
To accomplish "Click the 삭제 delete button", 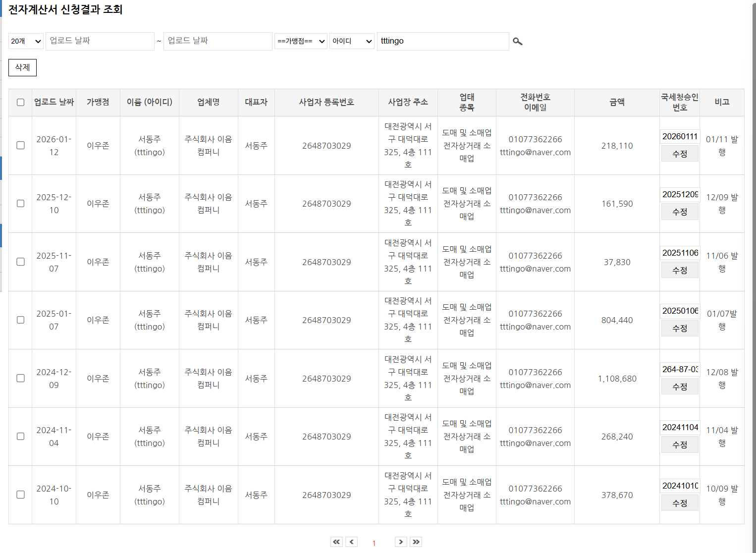I will [22, 67].
